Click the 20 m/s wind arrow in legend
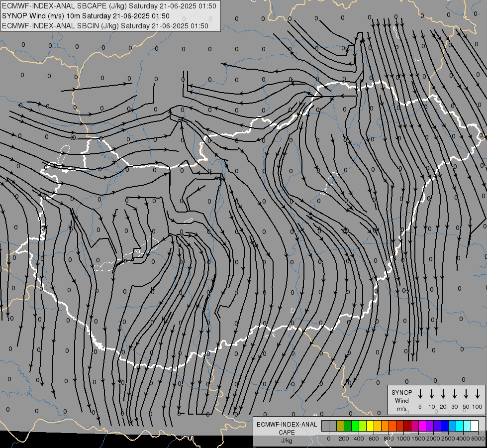The height and width of the screenshot is (448, 487). click(443, 394)
